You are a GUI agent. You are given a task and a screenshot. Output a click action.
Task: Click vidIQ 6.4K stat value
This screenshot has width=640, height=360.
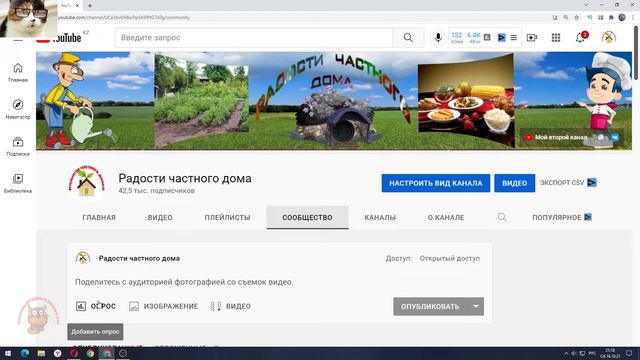tap(474, 36)
